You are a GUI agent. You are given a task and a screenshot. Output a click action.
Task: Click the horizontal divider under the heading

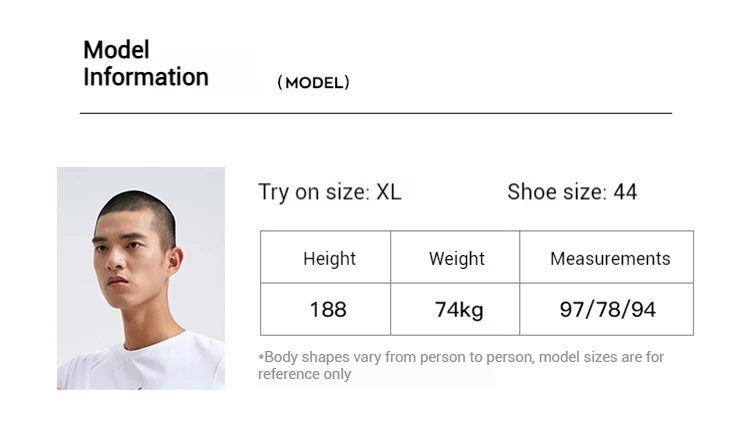pos(375,113)
